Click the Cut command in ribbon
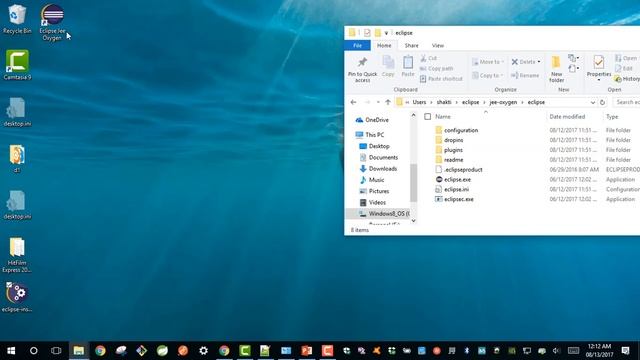 tap(429, 58)
